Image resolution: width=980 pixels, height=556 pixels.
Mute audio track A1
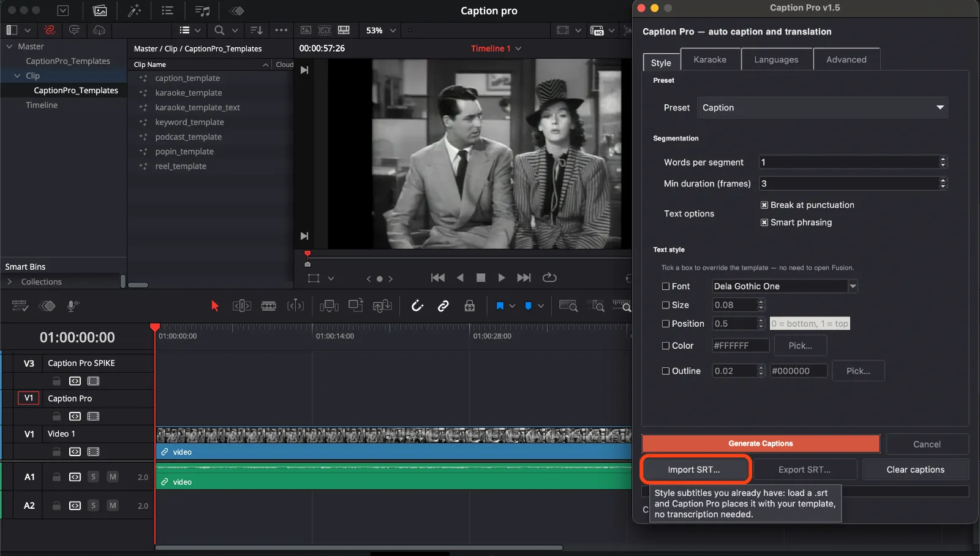point(113,477)
